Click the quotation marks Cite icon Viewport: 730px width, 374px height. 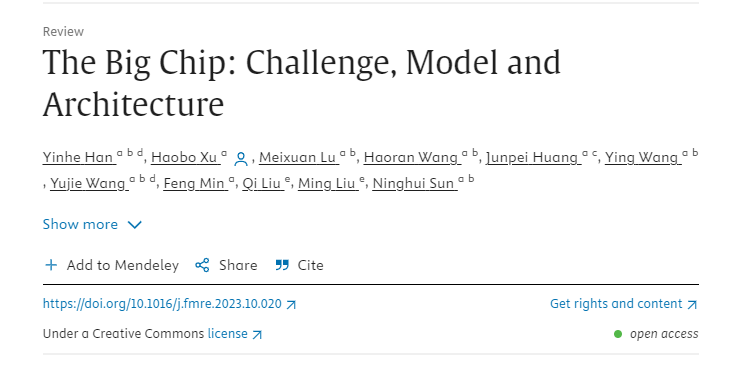click(282, 265)
